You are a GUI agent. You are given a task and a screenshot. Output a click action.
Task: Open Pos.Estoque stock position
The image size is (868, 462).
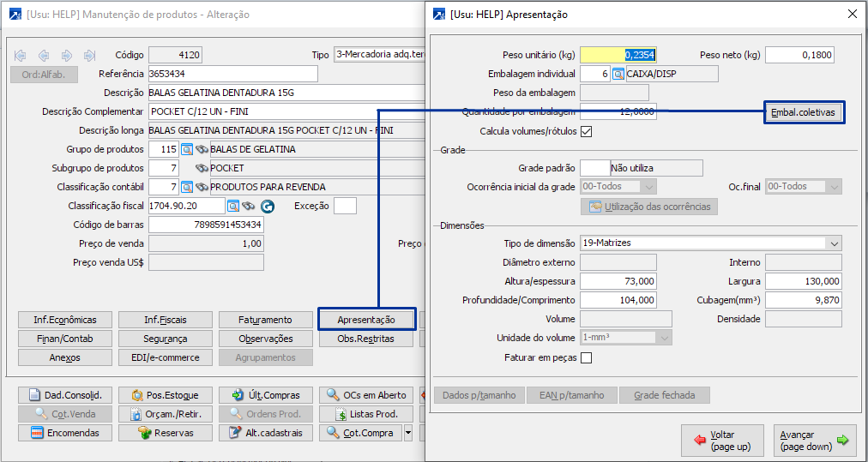pos(166,395)
